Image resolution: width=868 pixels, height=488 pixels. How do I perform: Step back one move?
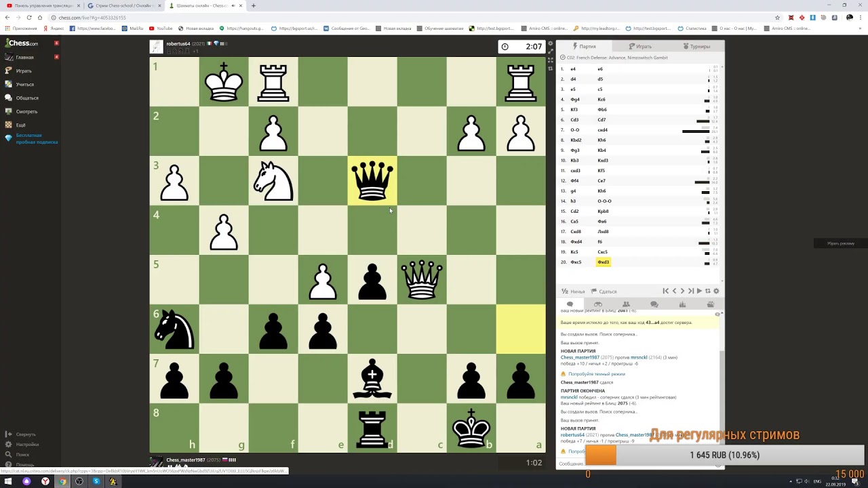(x=674, y=291)
